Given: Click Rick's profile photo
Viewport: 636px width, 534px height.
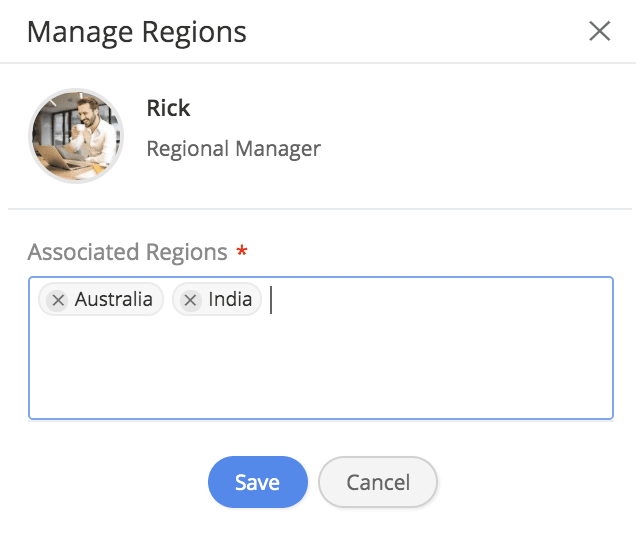Looking at the screenshot, I should click(76, 136).
